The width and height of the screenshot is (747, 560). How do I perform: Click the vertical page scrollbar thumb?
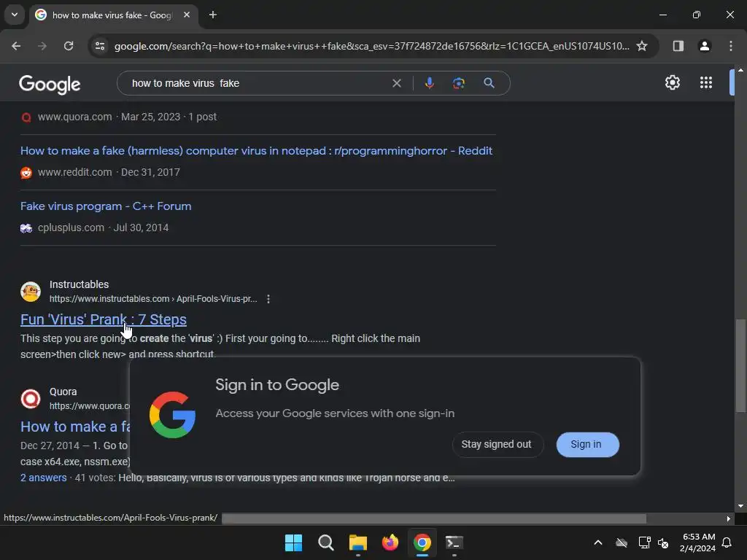tap(740, 365)
